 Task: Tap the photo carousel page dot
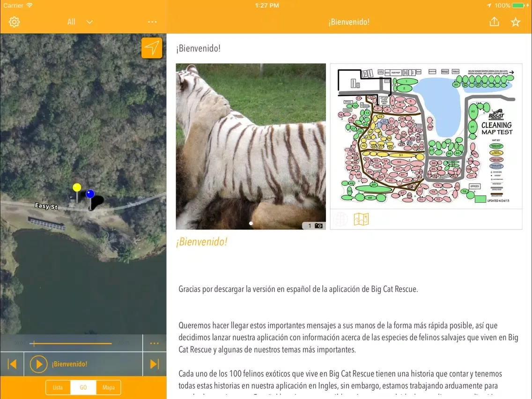click(251, 223)
